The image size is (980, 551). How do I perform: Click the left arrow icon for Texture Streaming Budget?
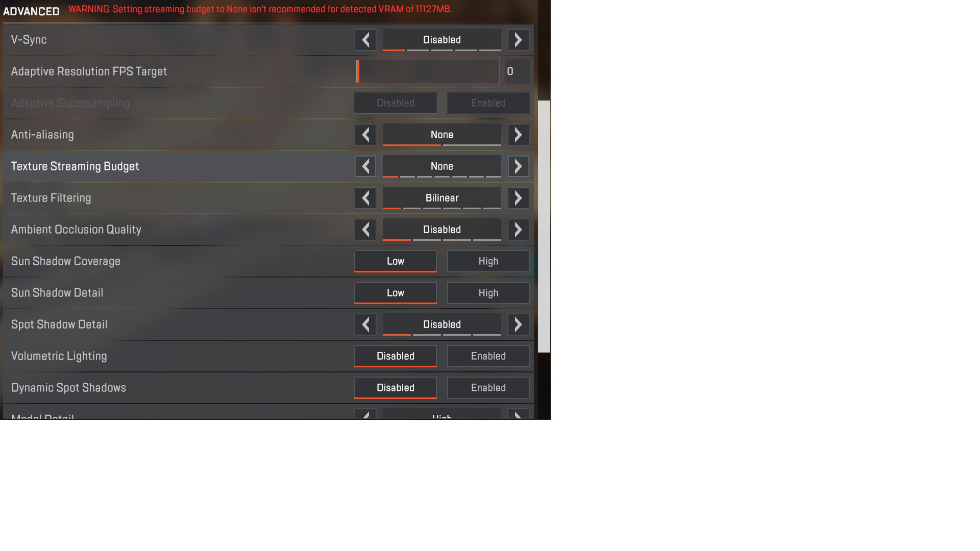tap(365, 166)
